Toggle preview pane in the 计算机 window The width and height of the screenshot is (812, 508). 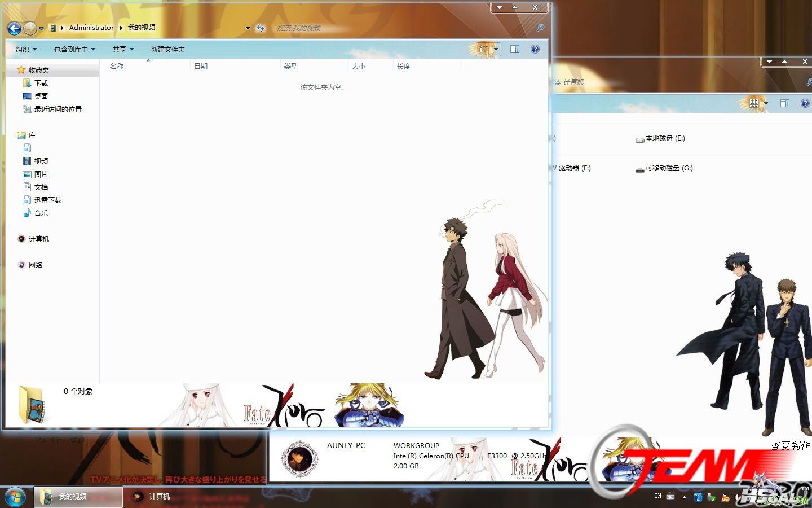(x=784, y=103)
